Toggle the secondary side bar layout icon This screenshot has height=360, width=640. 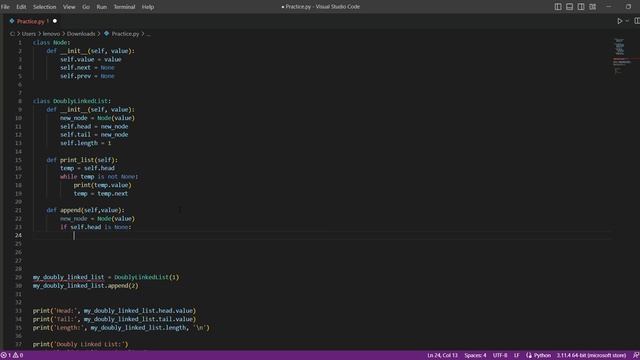[581, 7]
